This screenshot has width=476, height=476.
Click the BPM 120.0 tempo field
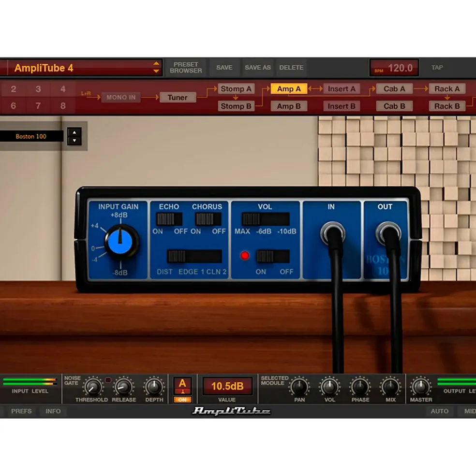(394, 68)
